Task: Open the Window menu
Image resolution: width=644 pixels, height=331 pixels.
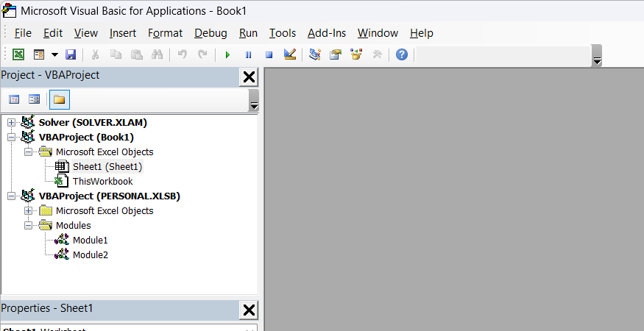Action: point(378,33)
